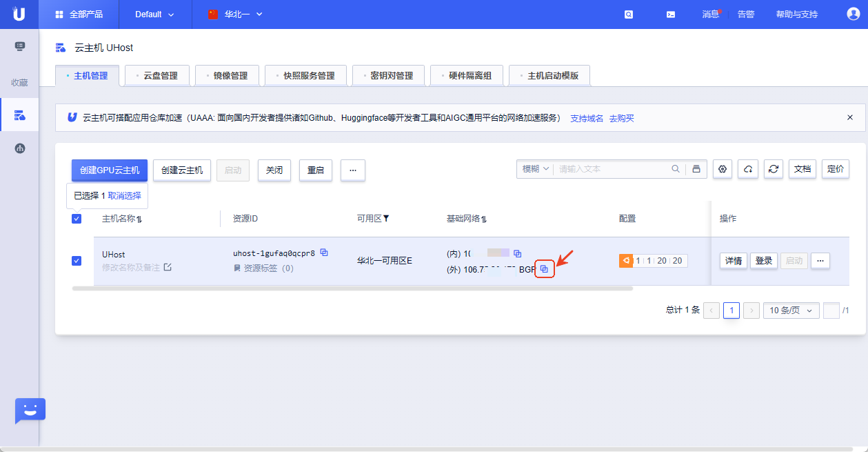
Task: Click the user account avatar icon
Action: 853,14
